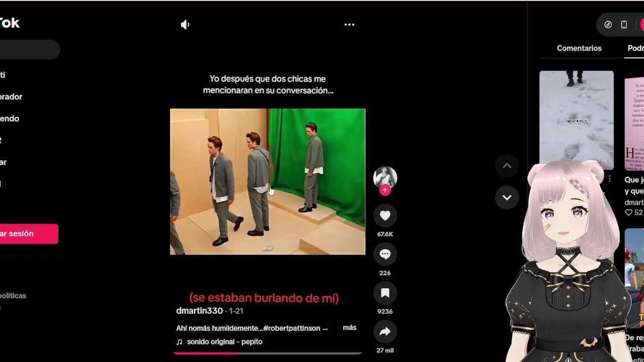Share the video with the arrow icon

[x=385, y=331]
